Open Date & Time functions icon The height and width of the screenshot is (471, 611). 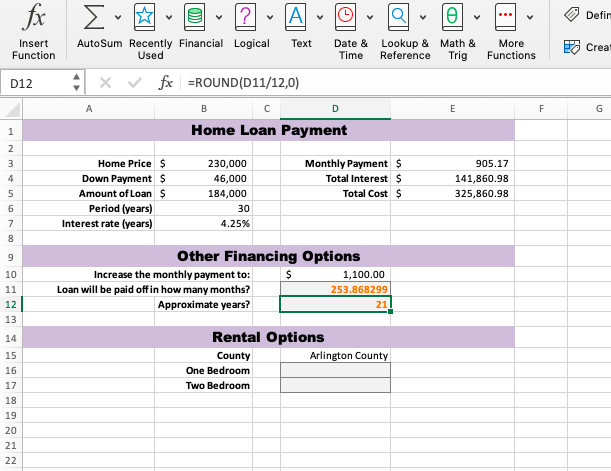tap(346, 17)
